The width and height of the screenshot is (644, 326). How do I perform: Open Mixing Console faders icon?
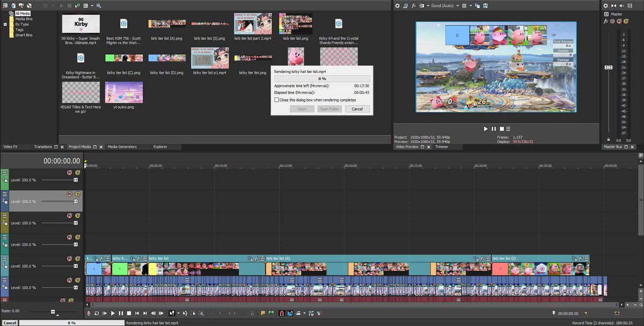pyautogui.click(x=630, y=5)
